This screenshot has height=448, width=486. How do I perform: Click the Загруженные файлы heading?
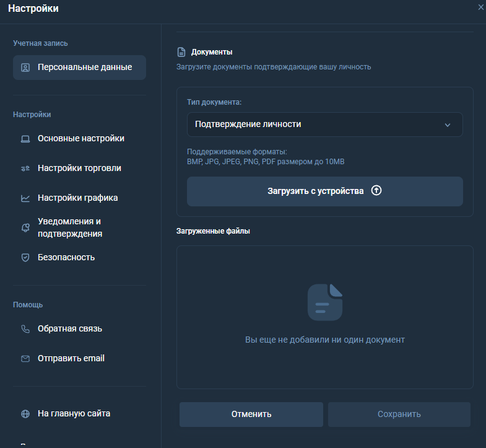pos(213,231)
